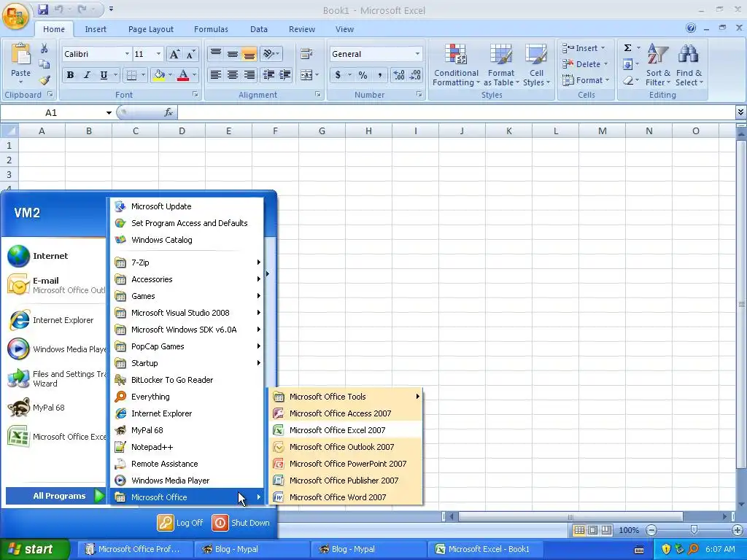Click Decrease Decimal icon
Viewport: 747px width, 560px height.
[x=415, y=75]
